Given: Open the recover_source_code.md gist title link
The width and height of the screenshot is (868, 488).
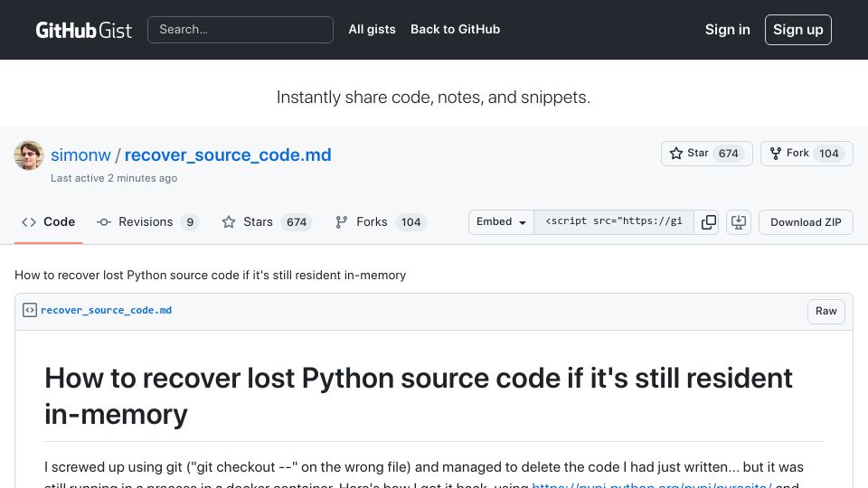Looking at the screenshot, I should coord(228,155).
